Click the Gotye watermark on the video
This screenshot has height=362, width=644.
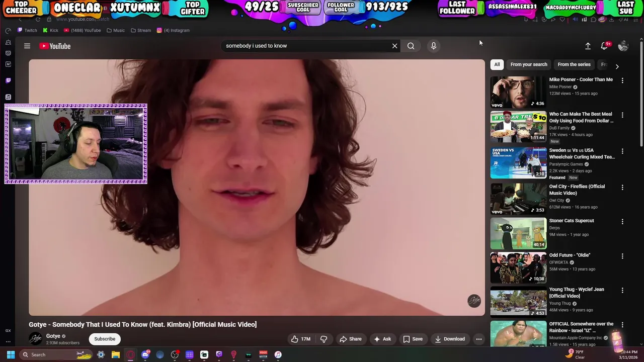[x=474, y=301]
